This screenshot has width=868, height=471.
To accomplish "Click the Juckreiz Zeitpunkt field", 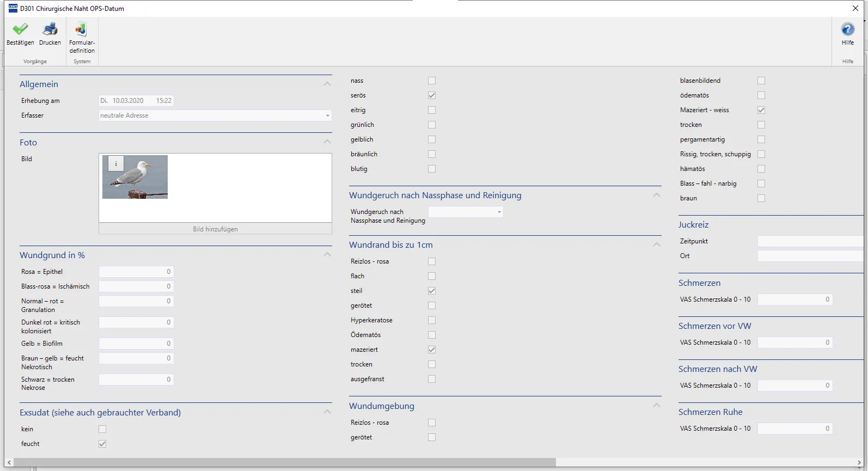I will click(810, 241).
